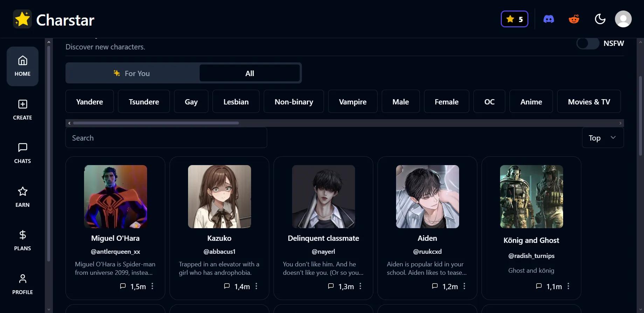Select the Yandere filter tag
Viewport: 644px width, 313px height.
click(x=90, y=102)
